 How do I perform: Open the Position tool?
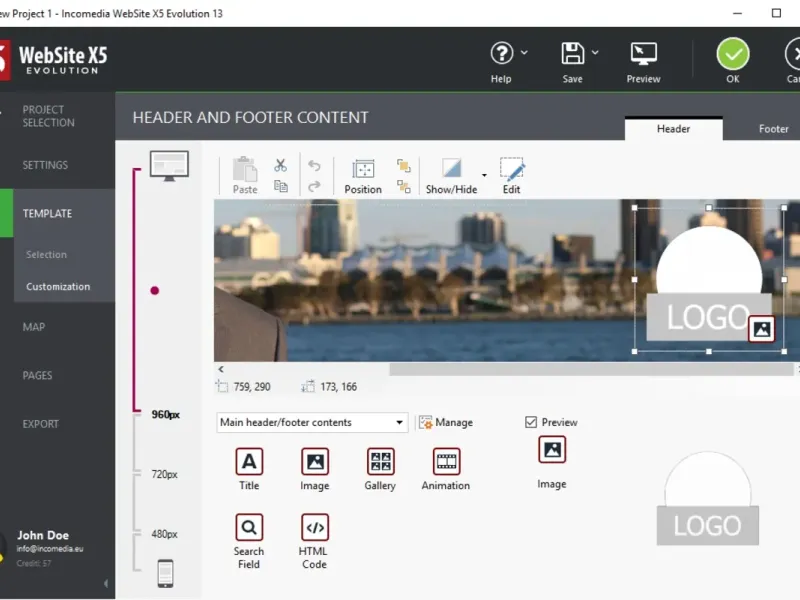363,176
